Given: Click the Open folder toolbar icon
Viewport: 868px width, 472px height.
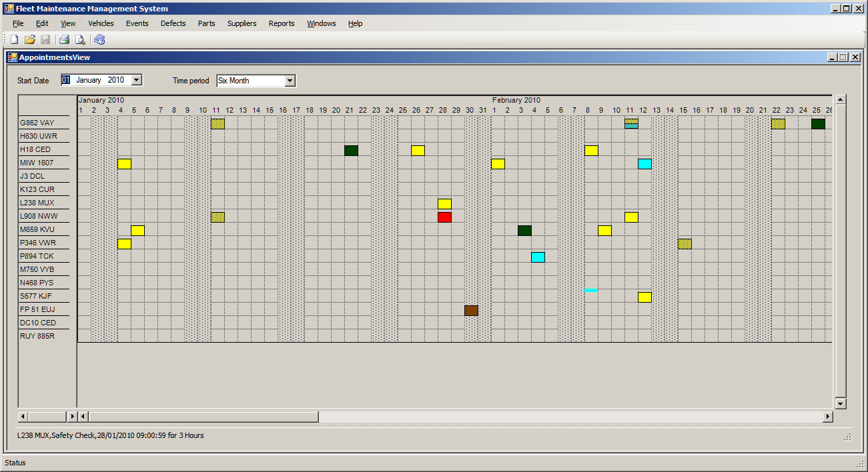Looking at the screenshot, I should click(x=30, y=40).
